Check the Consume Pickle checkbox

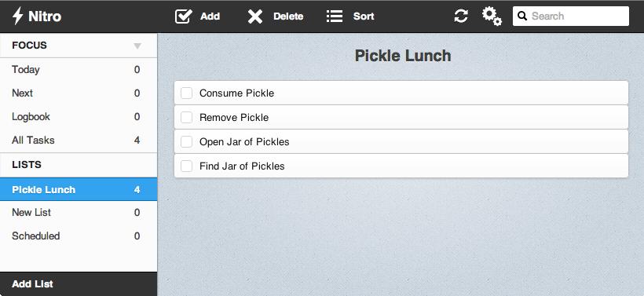(x=186, y=93)
